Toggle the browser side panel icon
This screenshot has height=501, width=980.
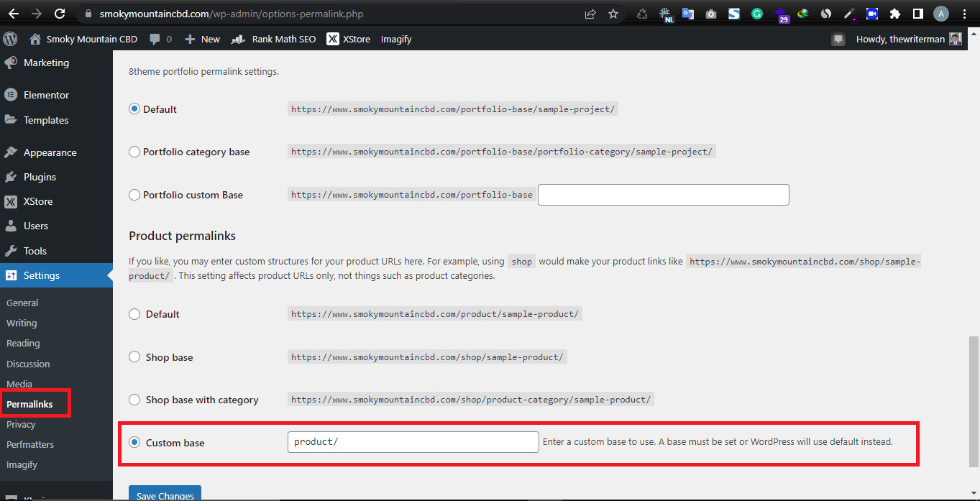[x=918, y=14]
